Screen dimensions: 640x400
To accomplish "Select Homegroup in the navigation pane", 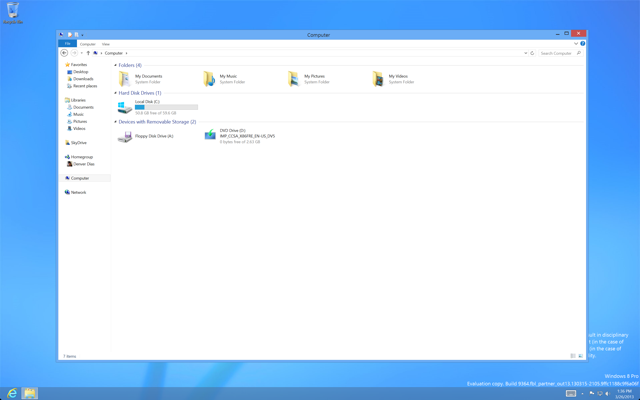I will point(79,157).
